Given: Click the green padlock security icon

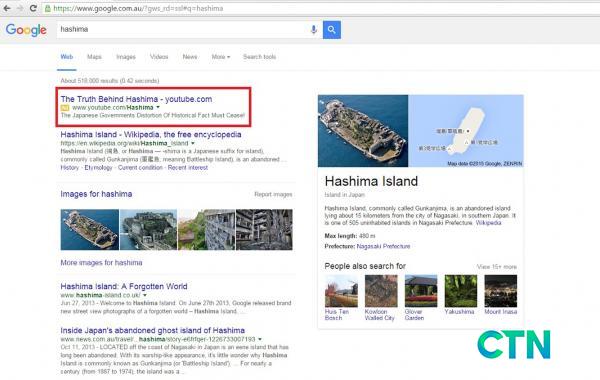Looking at the screenshot, I should [x=48, y=8].
